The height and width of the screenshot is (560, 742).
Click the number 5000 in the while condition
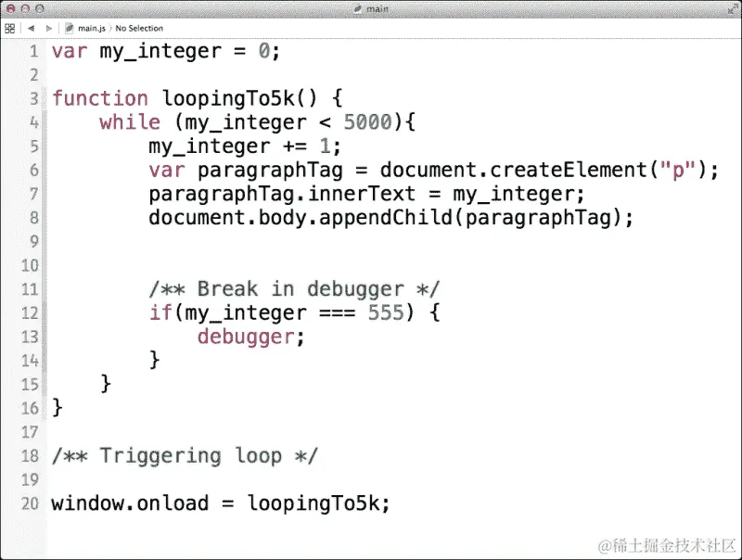coord(367,122)
